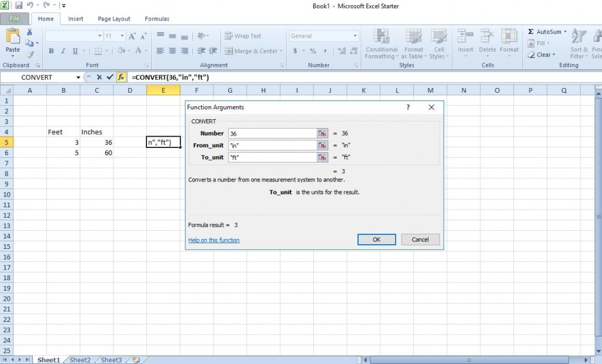Click the Orientation text angle icon

pyautogui.click(x=201, y=36)
